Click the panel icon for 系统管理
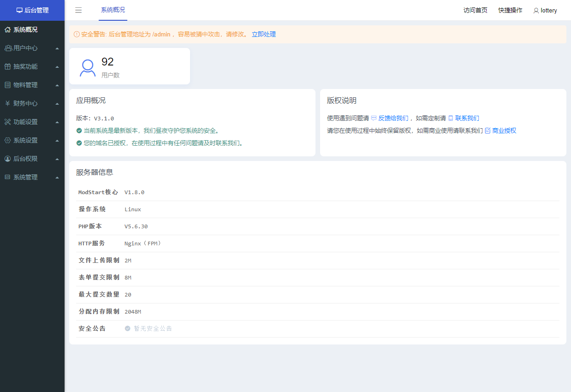 [8, 177]
